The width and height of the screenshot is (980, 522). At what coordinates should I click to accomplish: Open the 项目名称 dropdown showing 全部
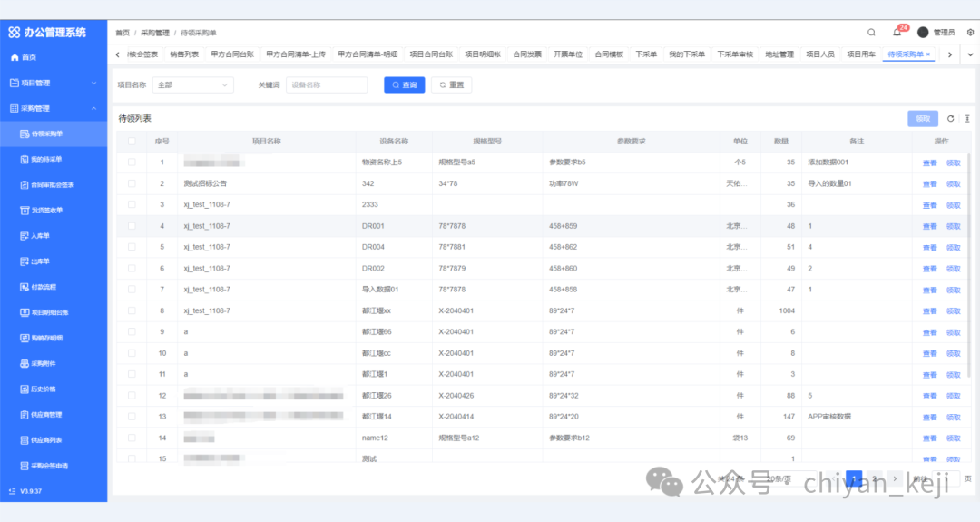pyautogui.click(x=194, y=85)
